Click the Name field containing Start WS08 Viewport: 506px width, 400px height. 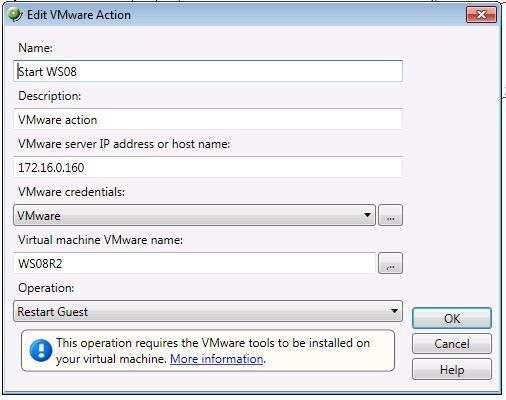point(208,71)
